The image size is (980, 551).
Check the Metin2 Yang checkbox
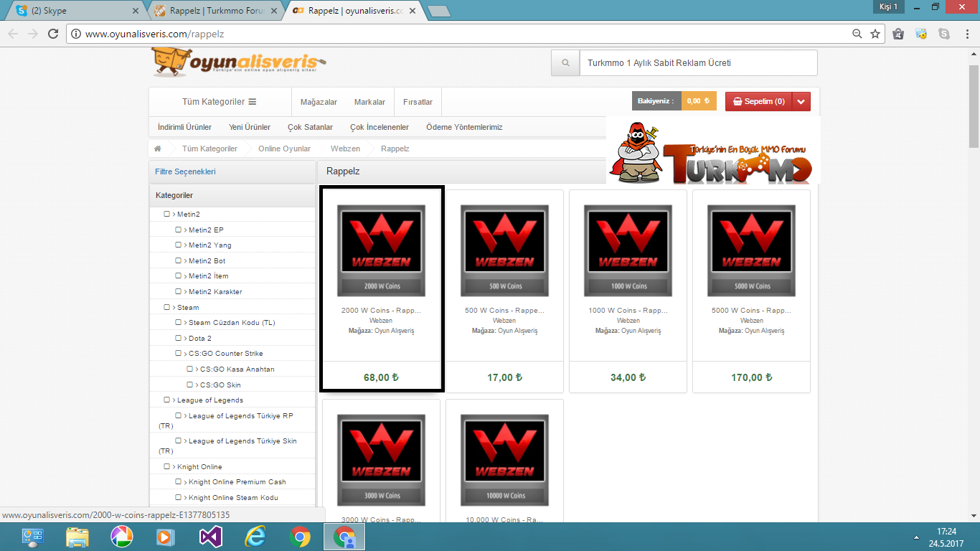point(179,245)
